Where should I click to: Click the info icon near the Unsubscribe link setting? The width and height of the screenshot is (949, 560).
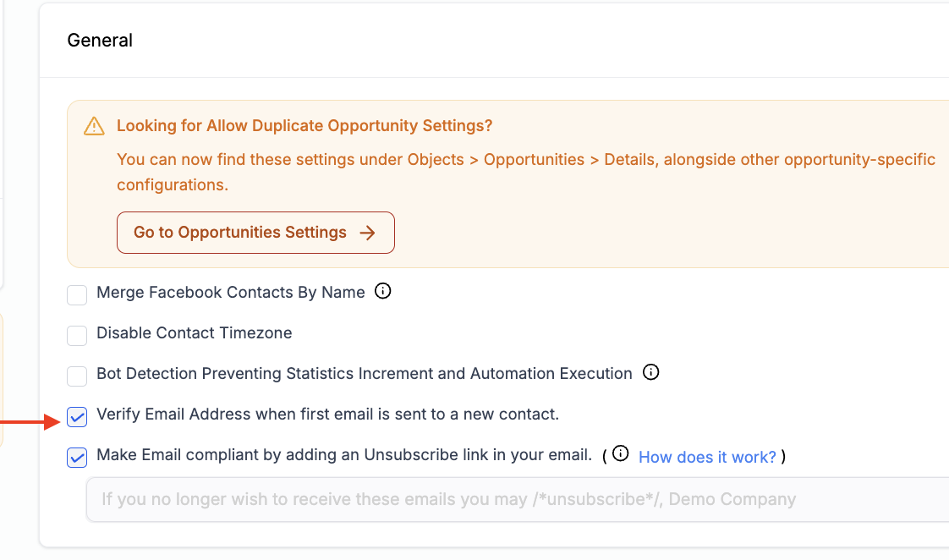(621, 453)
